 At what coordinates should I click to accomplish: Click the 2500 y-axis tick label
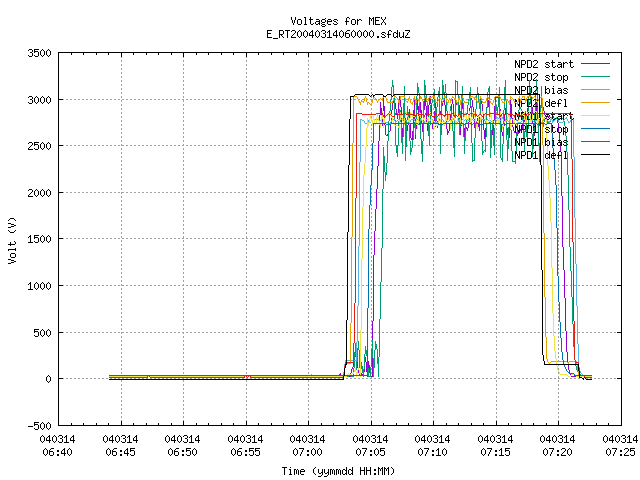click(39, 147)
